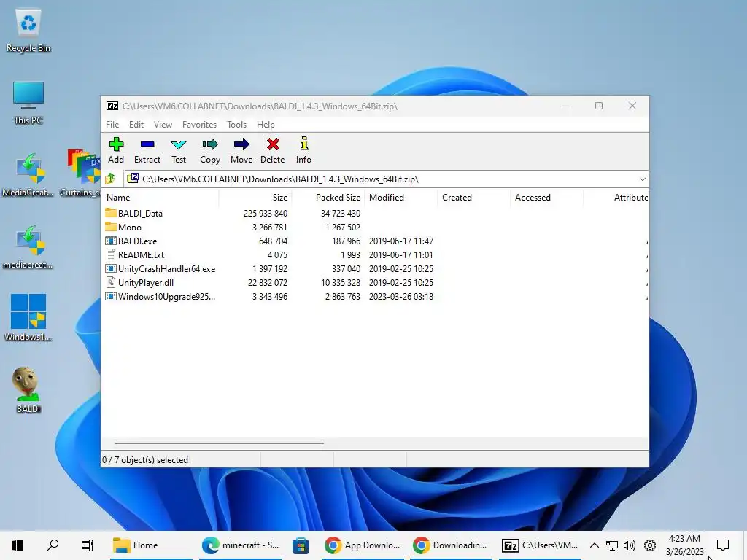This screenshot has width=747, height=560.
Task: Open the Edit menu
Action: tap(136, 124)
